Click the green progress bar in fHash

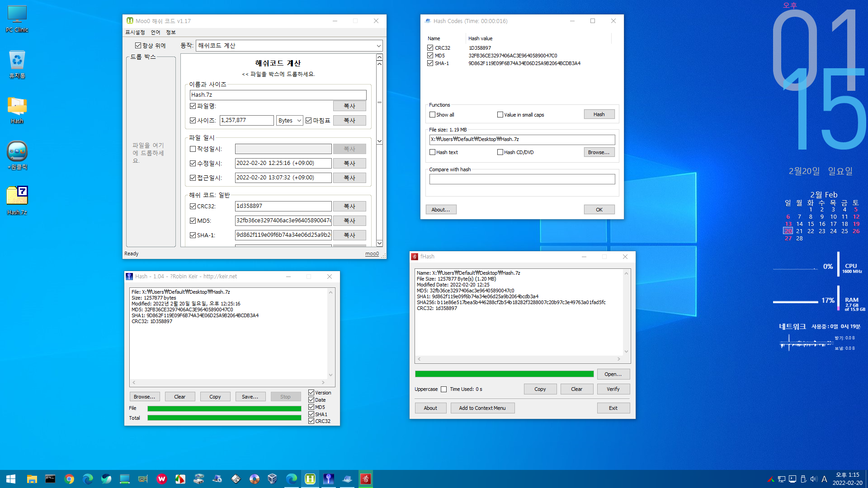[x=505, y=374]
